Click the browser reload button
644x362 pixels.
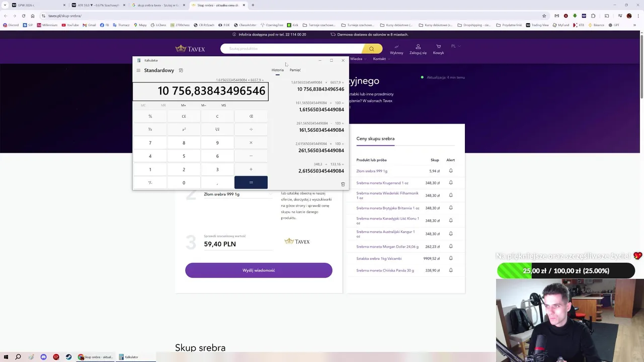pyautogui.click(x=23, y=16)
